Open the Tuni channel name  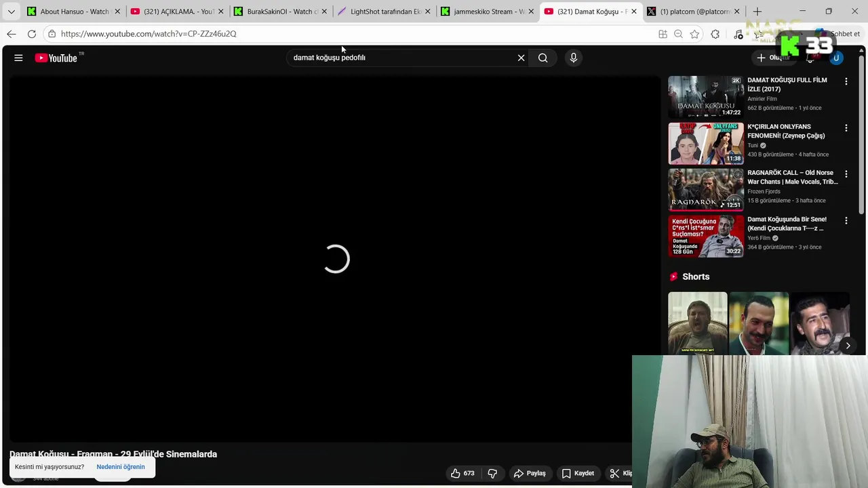753,146
